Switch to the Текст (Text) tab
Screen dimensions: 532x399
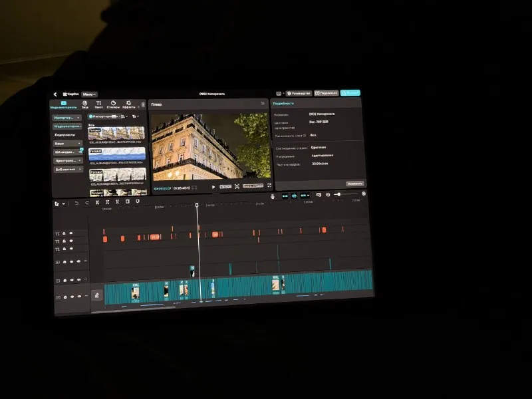(98, 105)
